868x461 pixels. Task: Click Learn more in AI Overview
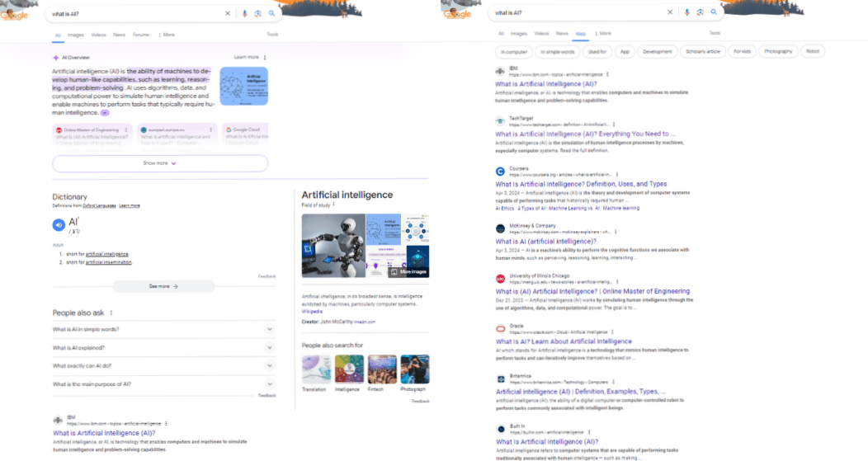click(x=247, y=57)
